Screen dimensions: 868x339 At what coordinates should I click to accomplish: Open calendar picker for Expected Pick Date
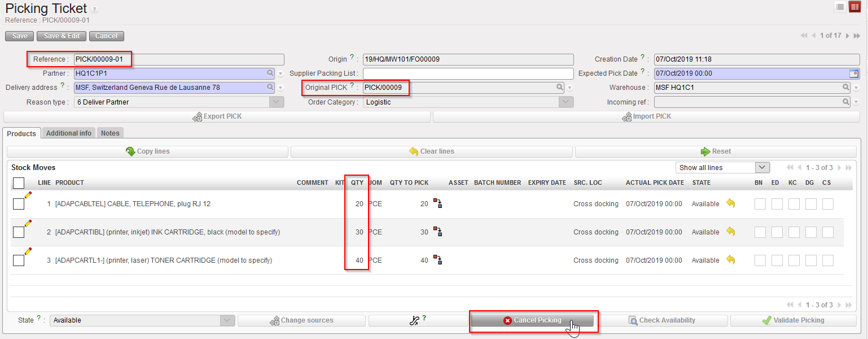pos(854,73)
